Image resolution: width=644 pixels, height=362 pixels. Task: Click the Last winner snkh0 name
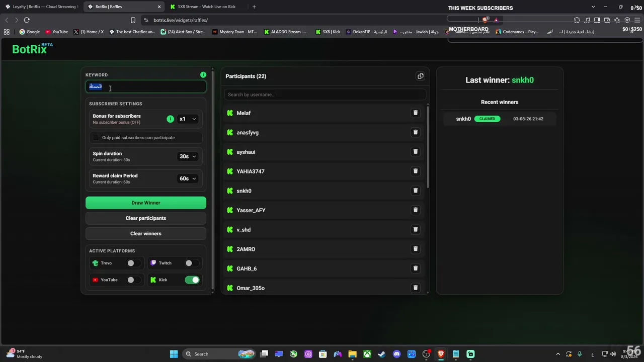coord(523,80)
